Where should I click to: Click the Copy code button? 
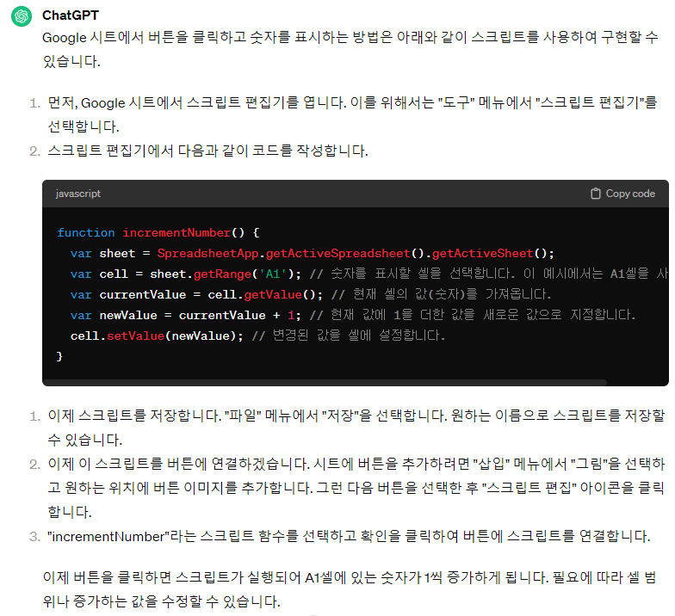coord(623,194)
